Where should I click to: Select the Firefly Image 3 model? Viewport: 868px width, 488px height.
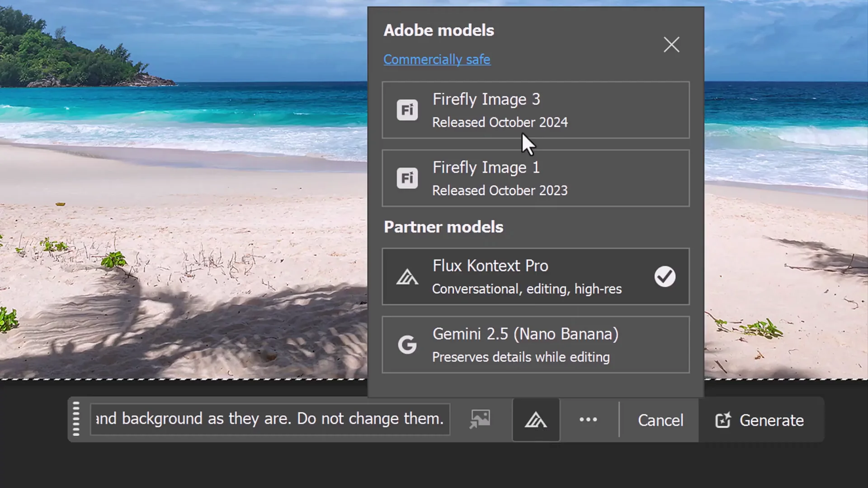(x=536, y=110)
